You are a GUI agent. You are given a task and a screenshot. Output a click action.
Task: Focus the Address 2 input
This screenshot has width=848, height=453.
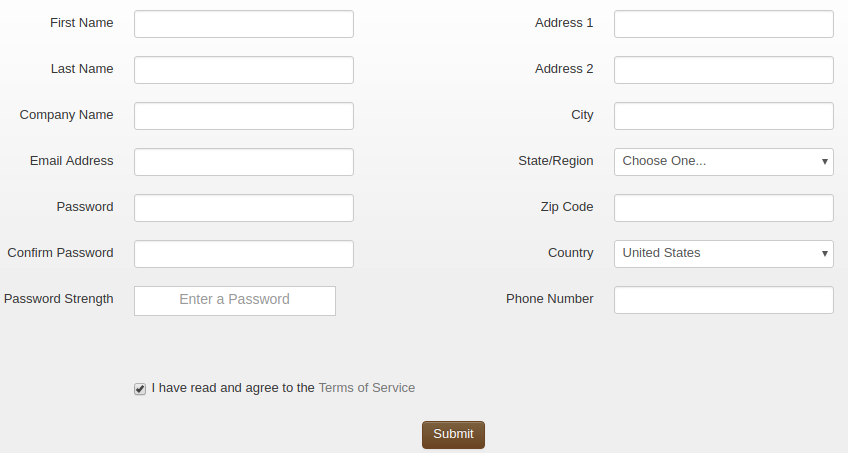[x=723, y=70]
